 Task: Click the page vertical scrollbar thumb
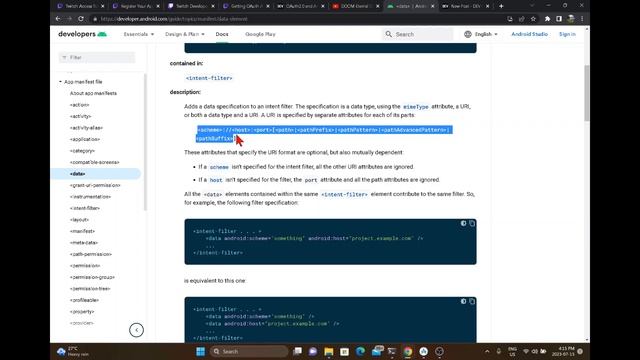[587, 93]
